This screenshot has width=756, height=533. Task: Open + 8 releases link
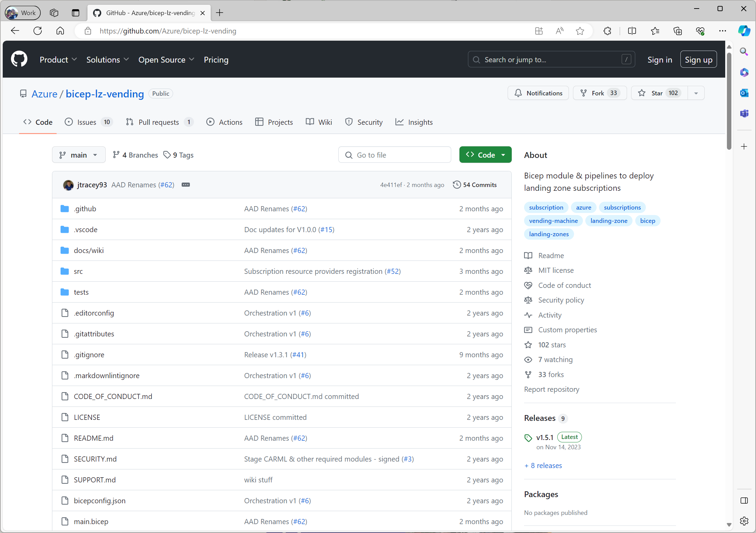pyautogui.click(x=543, y=465)
